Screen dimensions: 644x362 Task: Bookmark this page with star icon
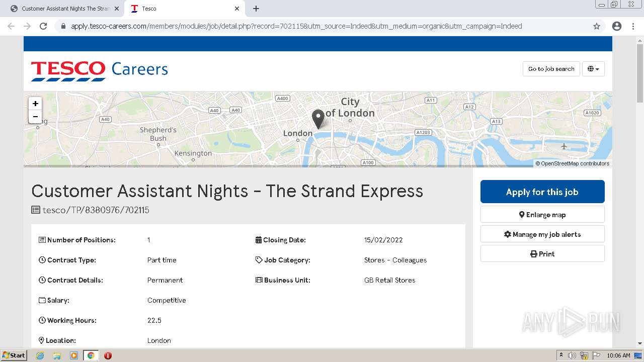point(597,26)
